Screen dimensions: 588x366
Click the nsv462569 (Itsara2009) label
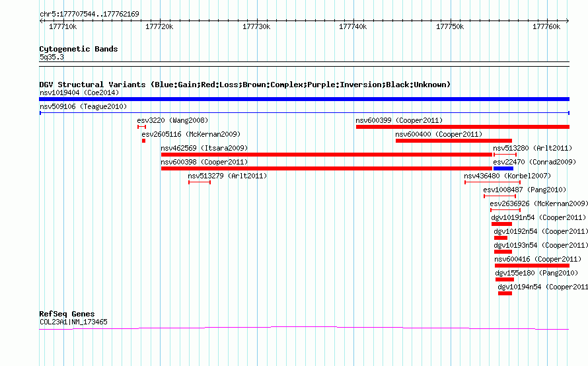click(204, 148)
